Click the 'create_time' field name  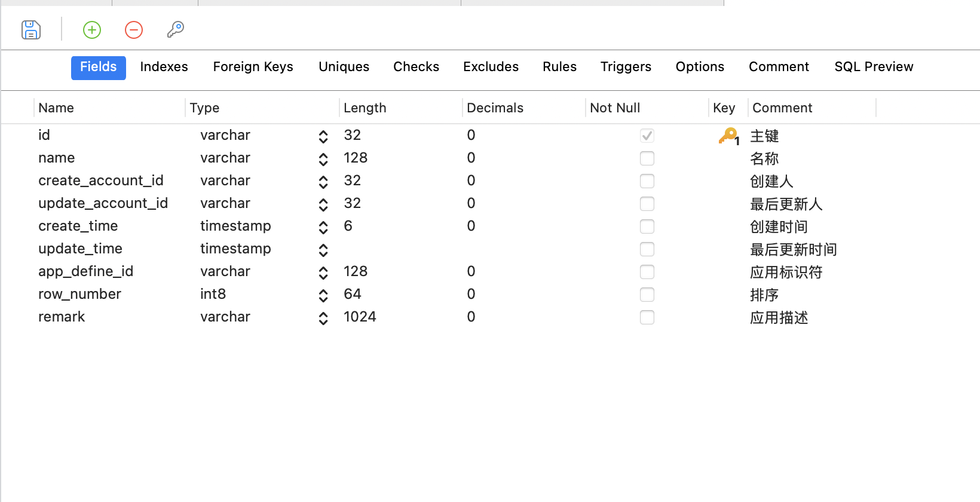coord(78,226)
